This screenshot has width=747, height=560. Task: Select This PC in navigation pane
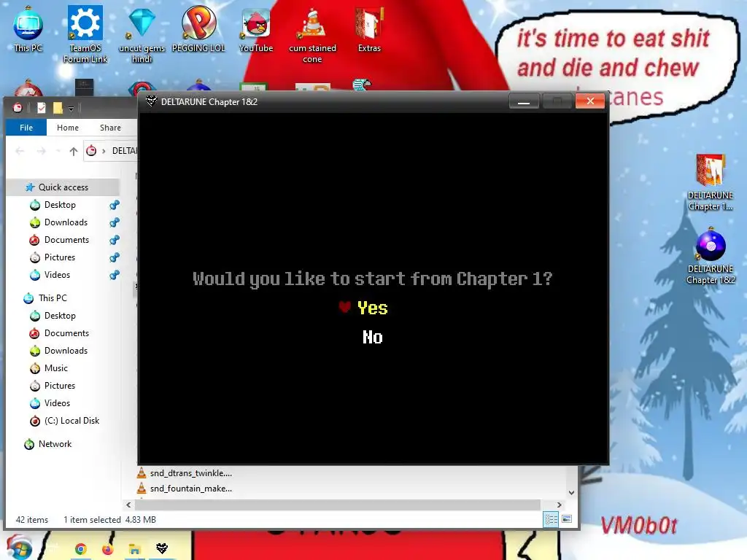pos(53,298)
